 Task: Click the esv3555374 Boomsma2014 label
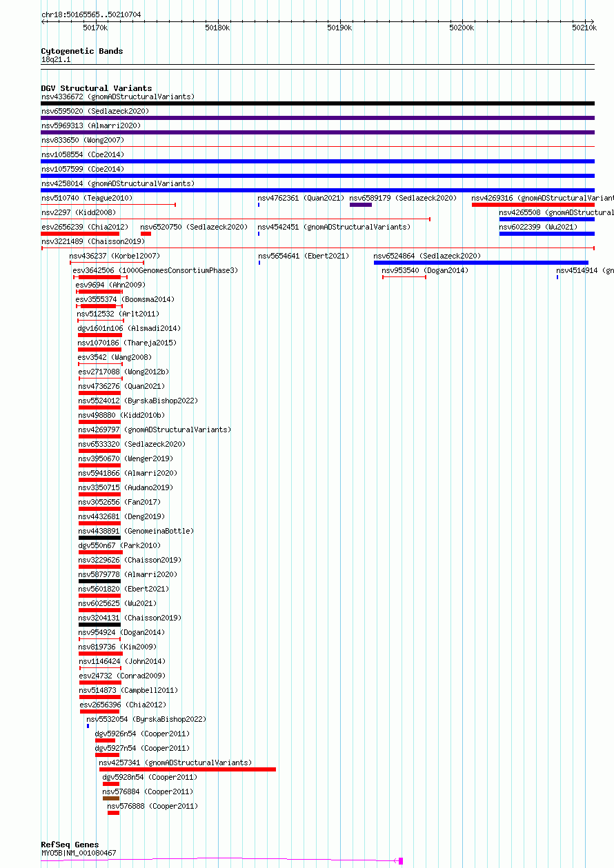(125, 299)
